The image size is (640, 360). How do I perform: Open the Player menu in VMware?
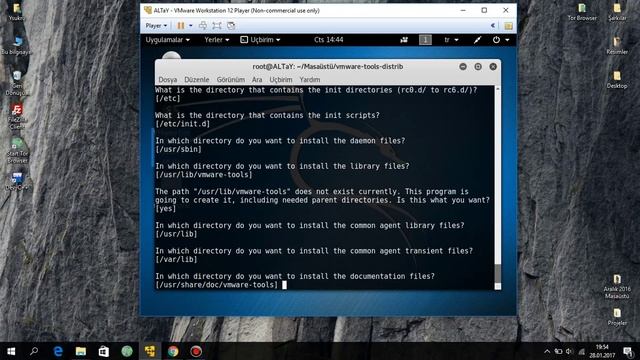pos(156,26)
